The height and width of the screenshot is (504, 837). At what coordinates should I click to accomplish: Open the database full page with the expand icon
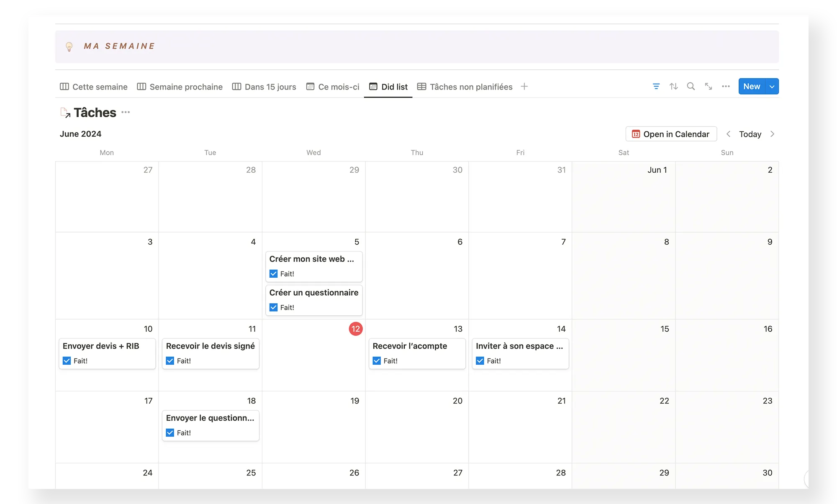[x=709, y=87]
